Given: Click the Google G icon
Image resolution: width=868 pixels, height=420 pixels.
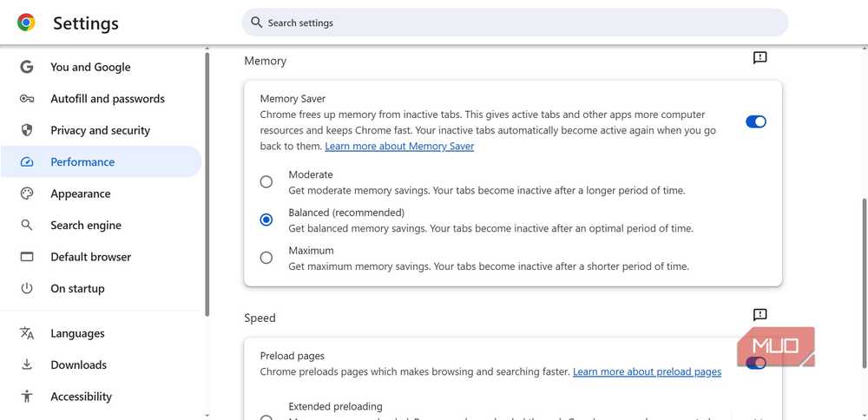Looking at the screenshot, I should (27, 67).
